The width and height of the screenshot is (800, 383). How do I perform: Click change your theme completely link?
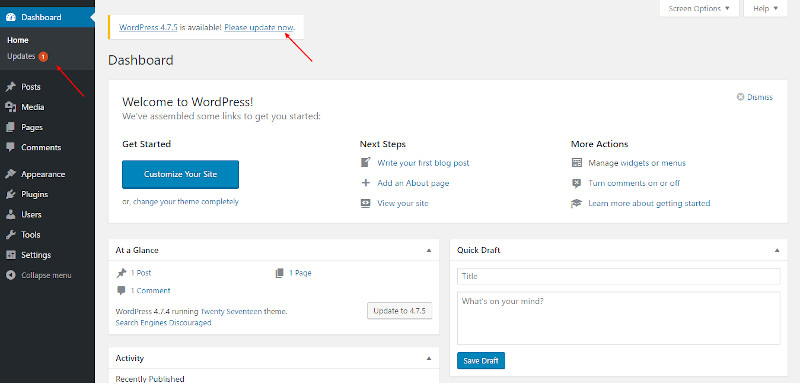[185, 201]
